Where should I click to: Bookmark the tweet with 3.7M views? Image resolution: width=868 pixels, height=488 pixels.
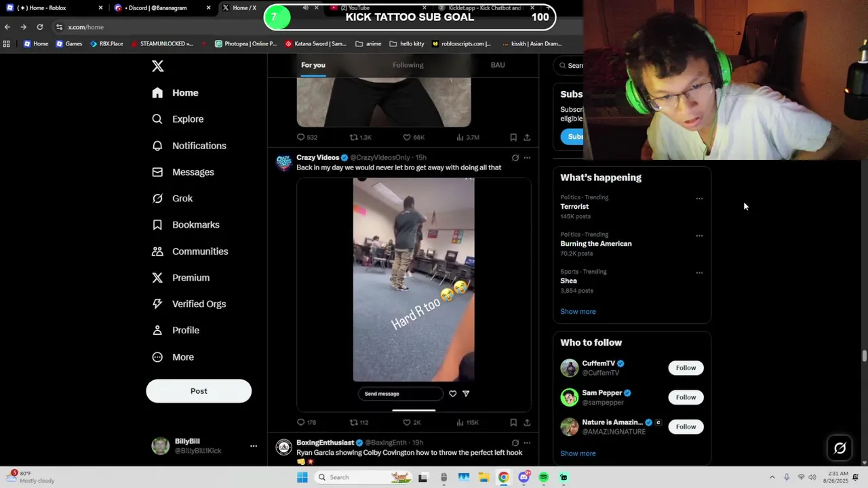(x=513, y=138)
